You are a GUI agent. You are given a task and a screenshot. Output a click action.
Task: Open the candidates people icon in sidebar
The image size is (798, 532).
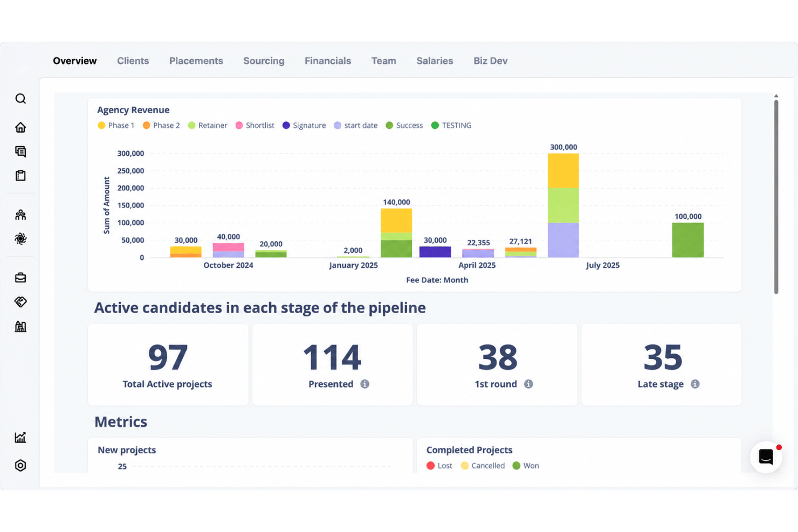20,215
